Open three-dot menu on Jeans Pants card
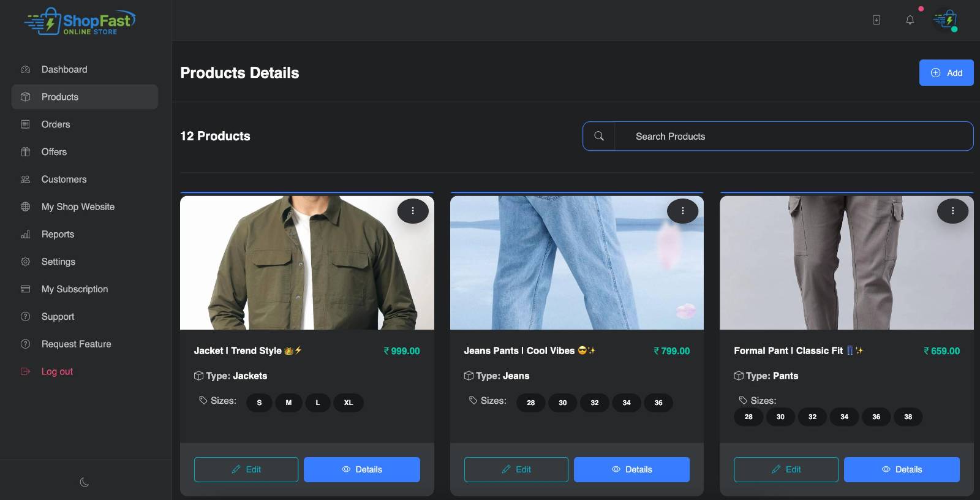This screenshot has height=500, width=980. (682, 211)
